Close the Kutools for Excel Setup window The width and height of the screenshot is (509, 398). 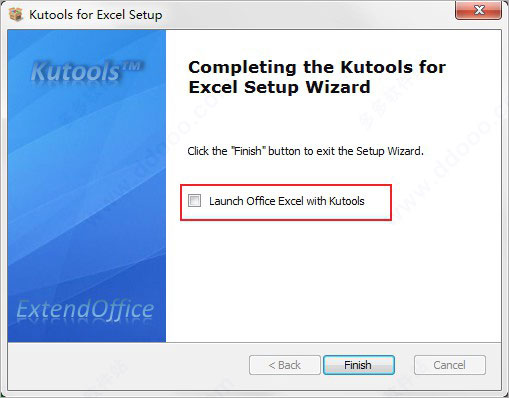(478, 10)
